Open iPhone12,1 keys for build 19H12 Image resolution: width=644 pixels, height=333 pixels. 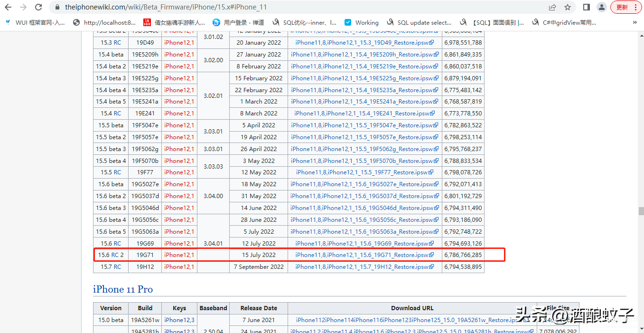pos(179,267)
